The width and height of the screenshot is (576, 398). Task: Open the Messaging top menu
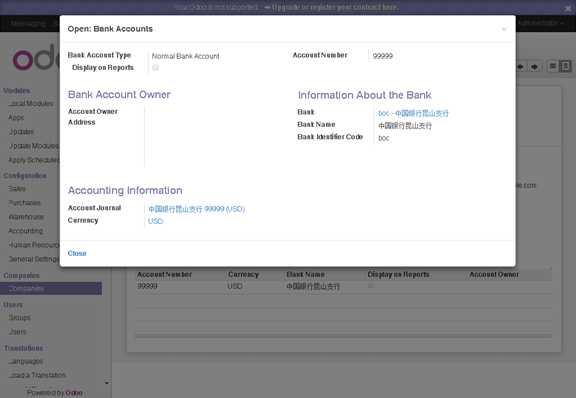pos(28,23)
